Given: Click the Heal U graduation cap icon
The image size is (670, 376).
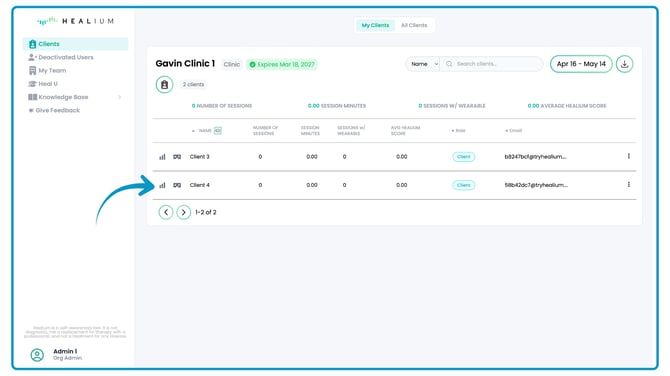Looking at the screenshot, I should click(x=32, y=84).
